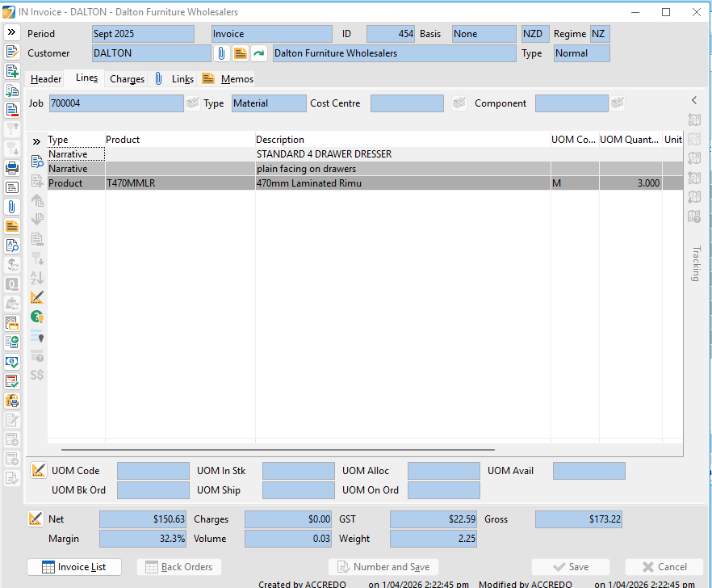
Task: Click the description '470mm Laminated Rimu'
Action: 309,183
